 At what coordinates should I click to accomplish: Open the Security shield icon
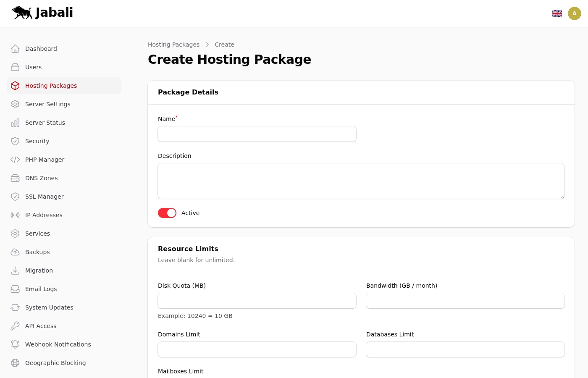15,141
